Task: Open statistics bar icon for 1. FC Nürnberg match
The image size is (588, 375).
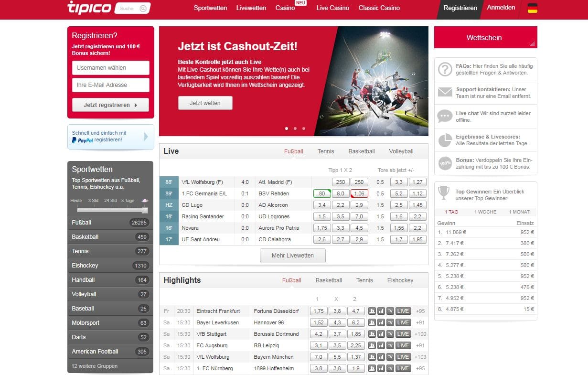Action: [381, 368]
